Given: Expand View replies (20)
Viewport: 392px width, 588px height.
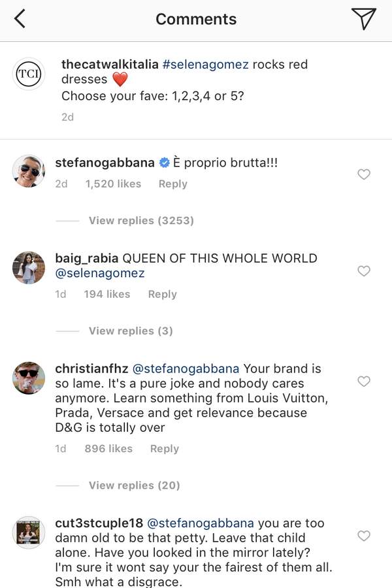Looking at the screenshot, I should pyautogui.click(x=134, y=485).
